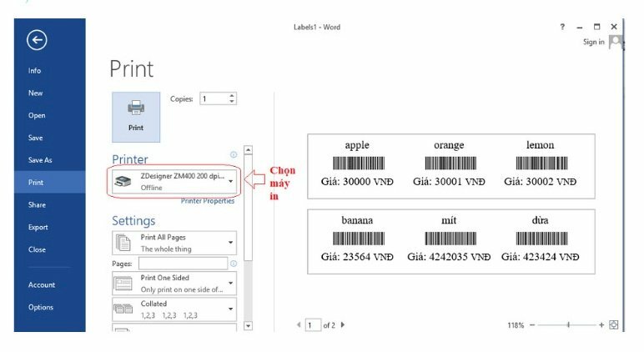Click the apple label in preview
This screenshot has width=644, height=352.
(x=357, y=145)
